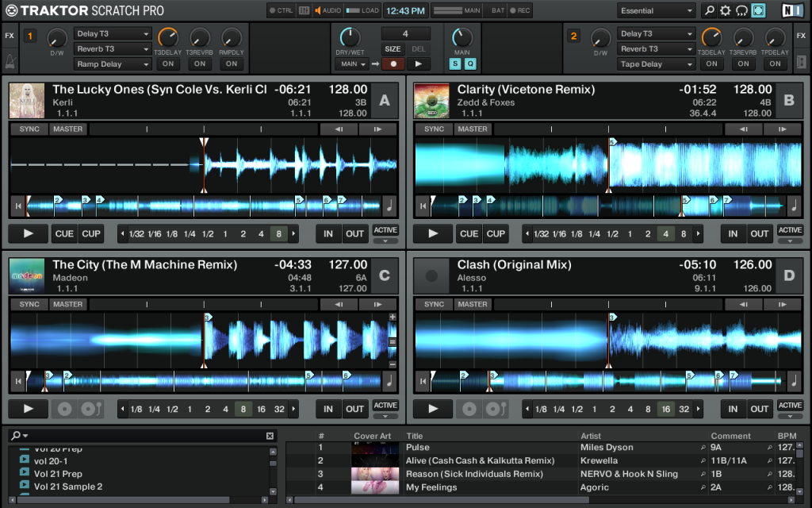Viewport: 812px width, 508px height.
Task: Select the vol 20-1 playlist
Action: (51, 461)
